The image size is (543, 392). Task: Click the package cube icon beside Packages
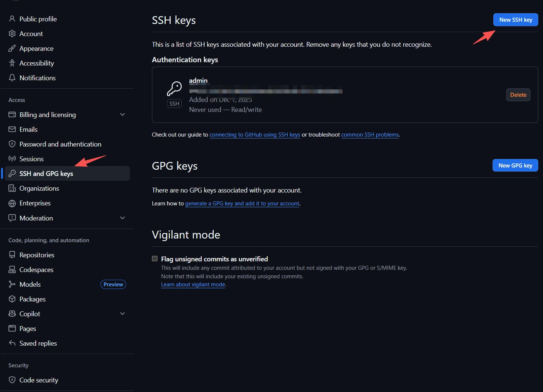(12, 299)
